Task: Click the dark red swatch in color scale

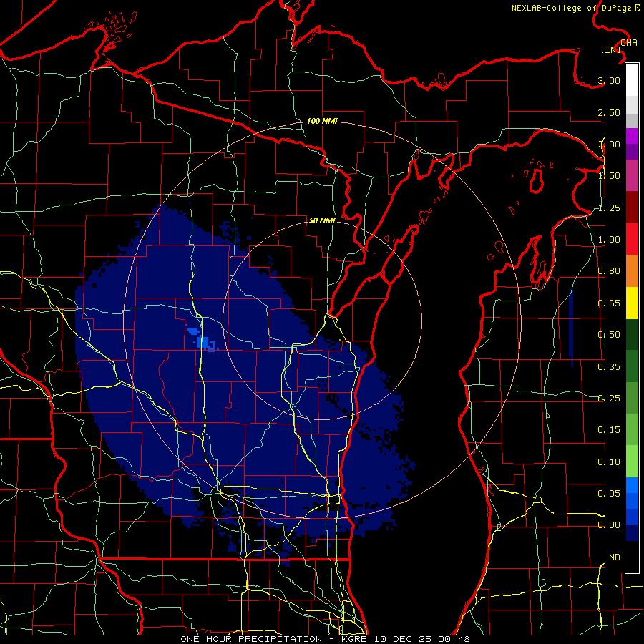Action: [632, 208]
